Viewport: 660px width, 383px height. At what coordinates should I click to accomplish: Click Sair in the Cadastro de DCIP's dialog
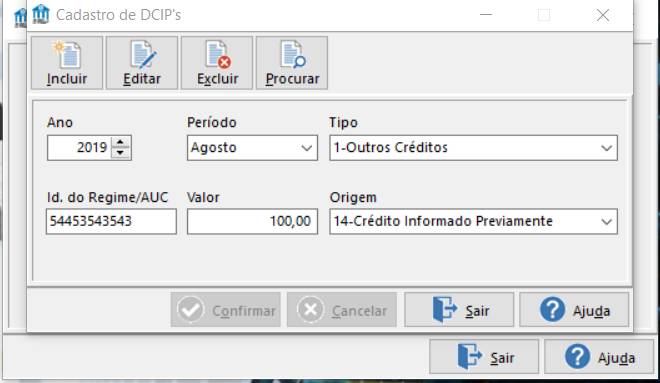click(x=459, y=310)
